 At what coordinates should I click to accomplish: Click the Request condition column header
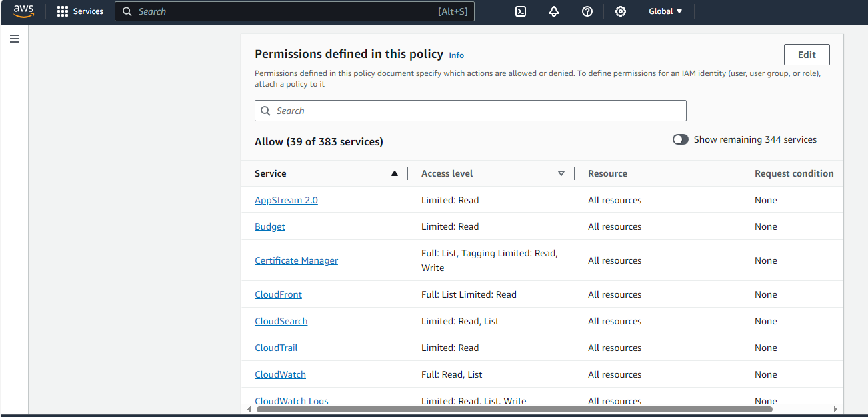tap(794, 173)
